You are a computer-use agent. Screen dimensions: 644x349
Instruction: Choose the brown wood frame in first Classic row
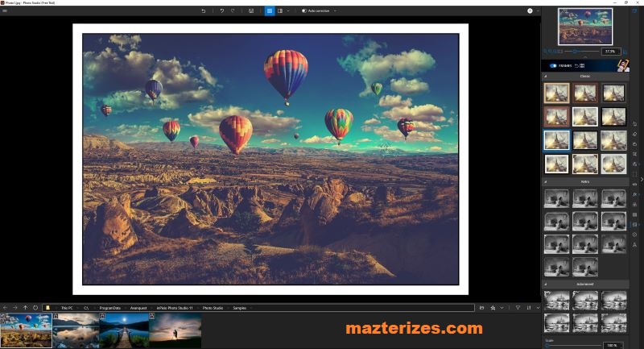[x=585, y=93]
